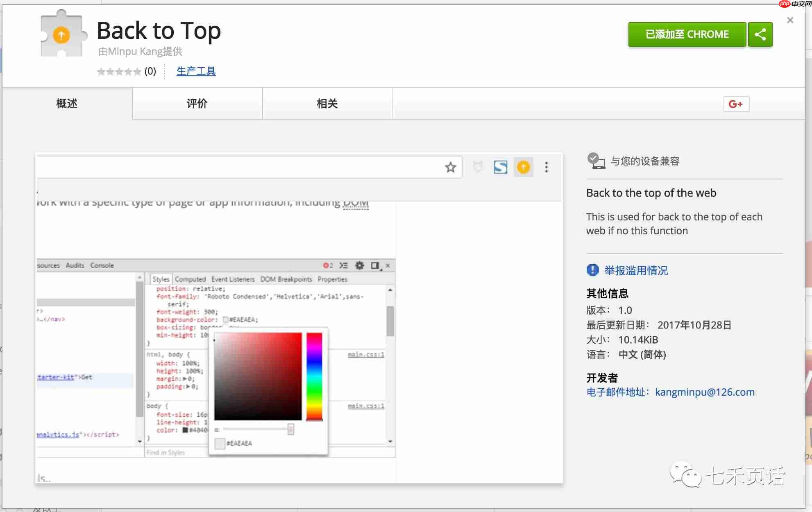Click the green share icon
812x512 pixels.
click(760, 34)
